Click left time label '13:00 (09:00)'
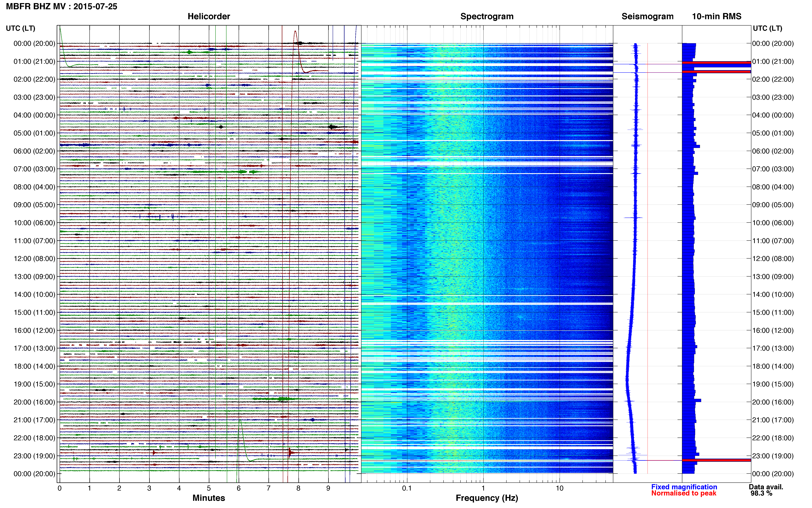 coord(34,277)
